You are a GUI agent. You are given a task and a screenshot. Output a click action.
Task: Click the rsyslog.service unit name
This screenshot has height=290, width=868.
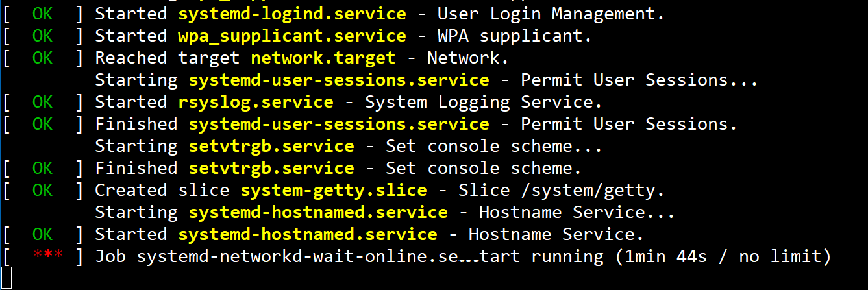256,102
